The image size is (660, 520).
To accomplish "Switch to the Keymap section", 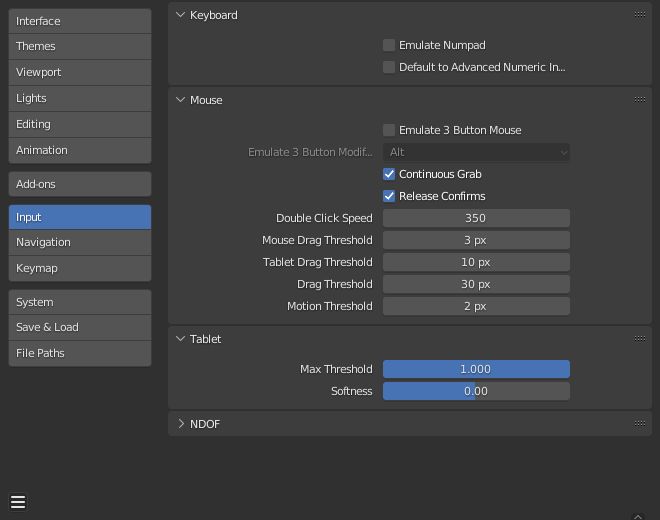I will pyautogui.click(x=80, y=268).
